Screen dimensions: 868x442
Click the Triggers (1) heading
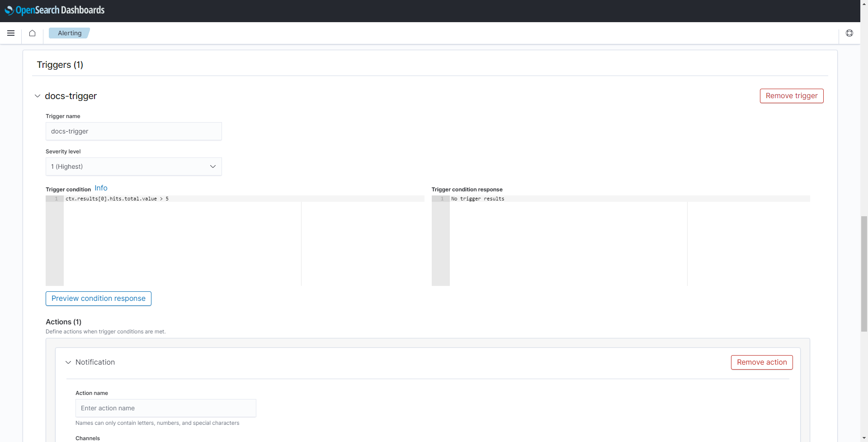[60, 65]
